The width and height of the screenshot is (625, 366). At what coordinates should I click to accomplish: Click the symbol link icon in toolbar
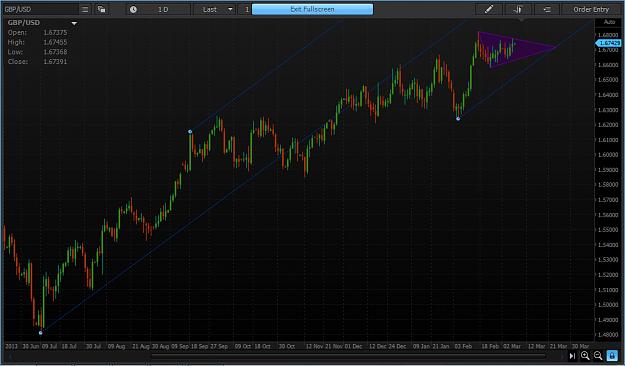tap(102, 9)
